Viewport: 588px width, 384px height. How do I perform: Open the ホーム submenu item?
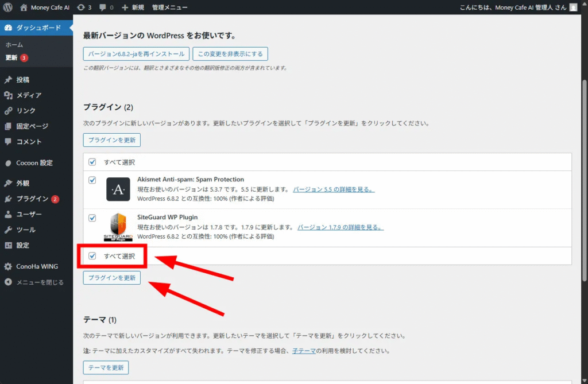click(14, 45)
